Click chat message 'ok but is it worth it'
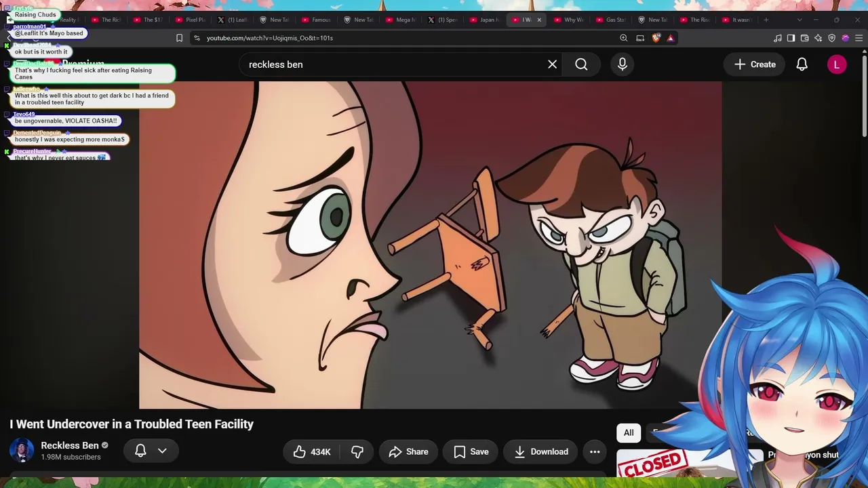 (x=41, y=52)
